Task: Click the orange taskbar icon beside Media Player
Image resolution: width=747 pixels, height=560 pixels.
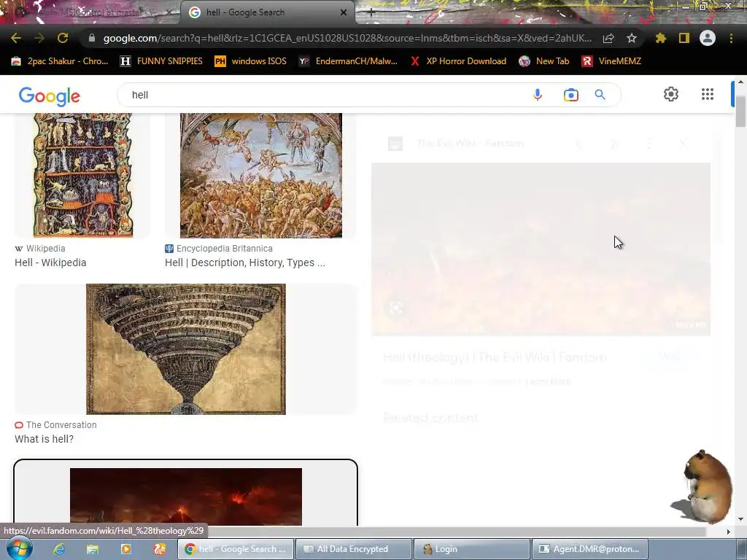Action: click(x=160, y=549)
